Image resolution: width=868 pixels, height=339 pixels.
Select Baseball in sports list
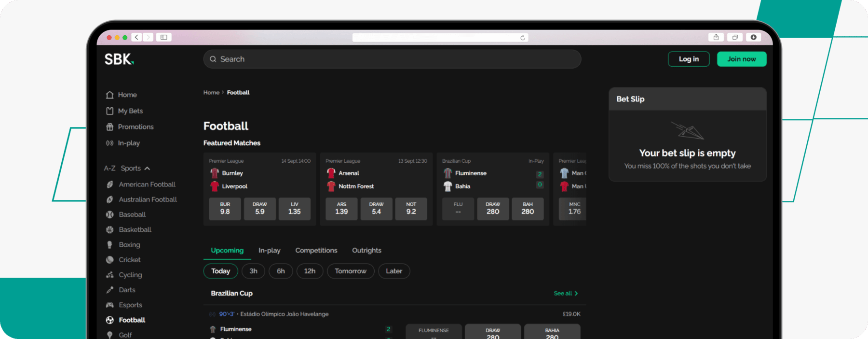(126, 214)
